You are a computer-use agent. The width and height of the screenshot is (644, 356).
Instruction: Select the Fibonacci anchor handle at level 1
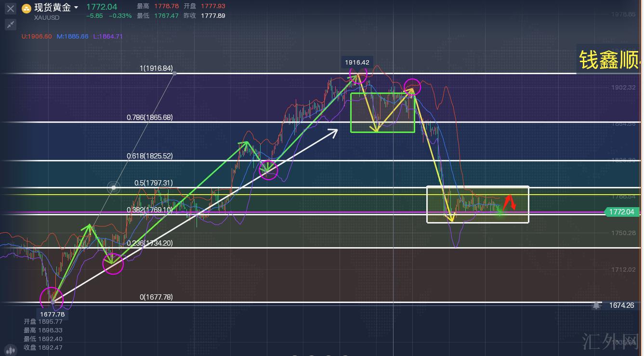[174, 73]
